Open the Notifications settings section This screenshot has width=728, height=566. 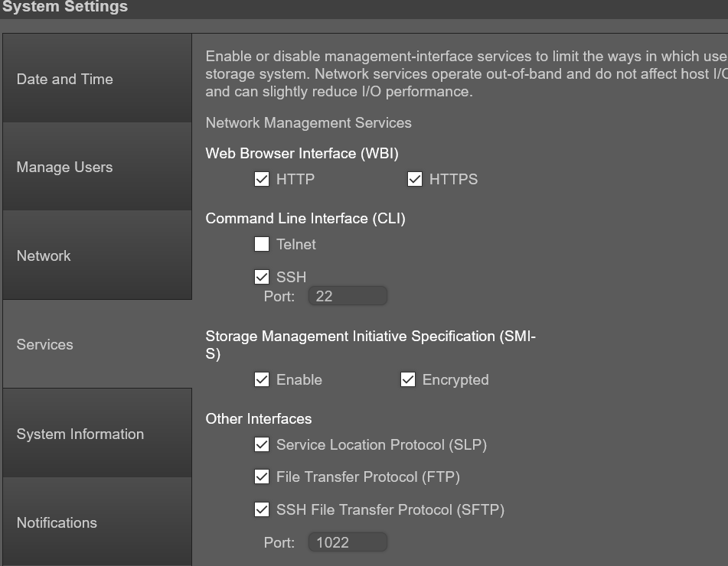pyautogui.click(x=97, y=522)
